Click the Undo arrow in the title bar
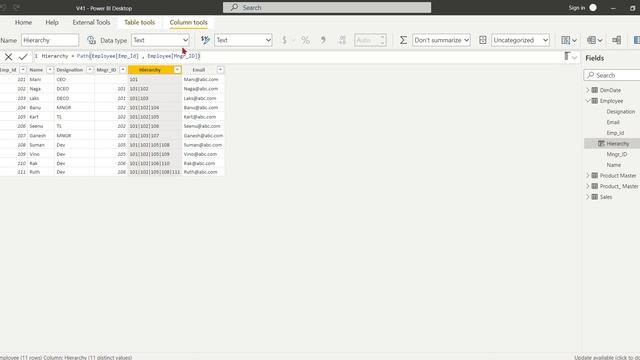This screenshot has height=360, width=640. pyautogui.click(x=4, y=7)
